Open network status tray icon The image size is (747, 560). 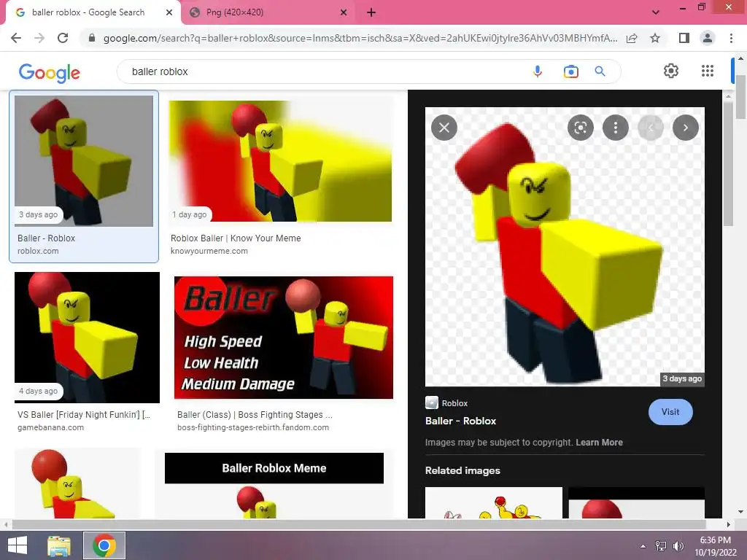tap(661, 546)
